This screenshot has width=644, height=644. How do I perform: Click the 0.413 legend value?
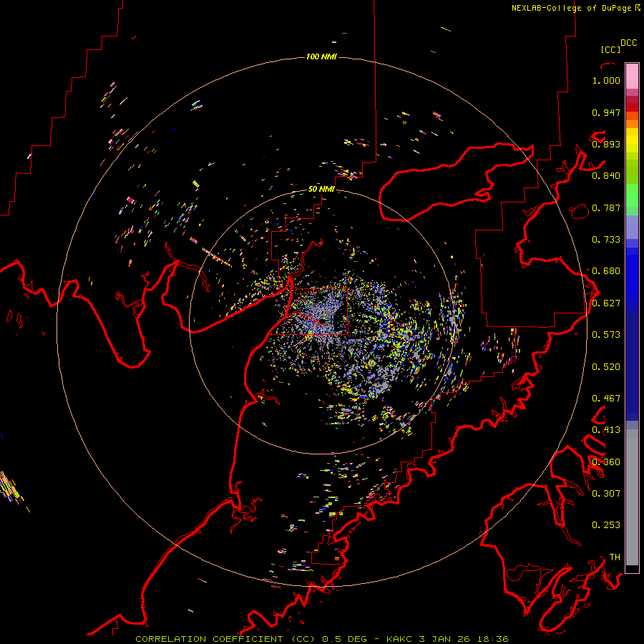coord(606,430)
